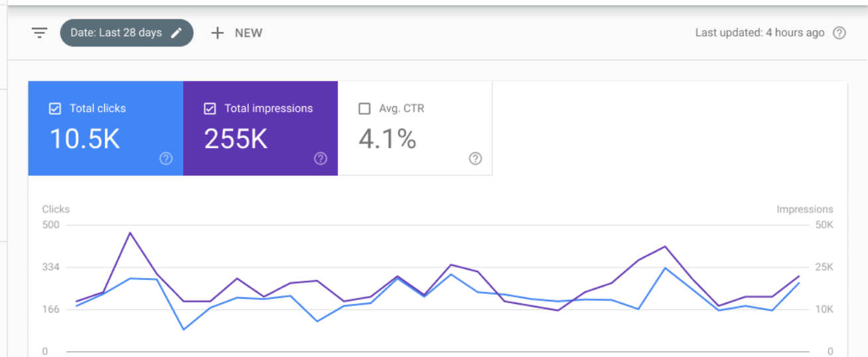This screenshot has width=868, height=357.
Task: Click help icon in Total clicks card
Action: [166, 159]
